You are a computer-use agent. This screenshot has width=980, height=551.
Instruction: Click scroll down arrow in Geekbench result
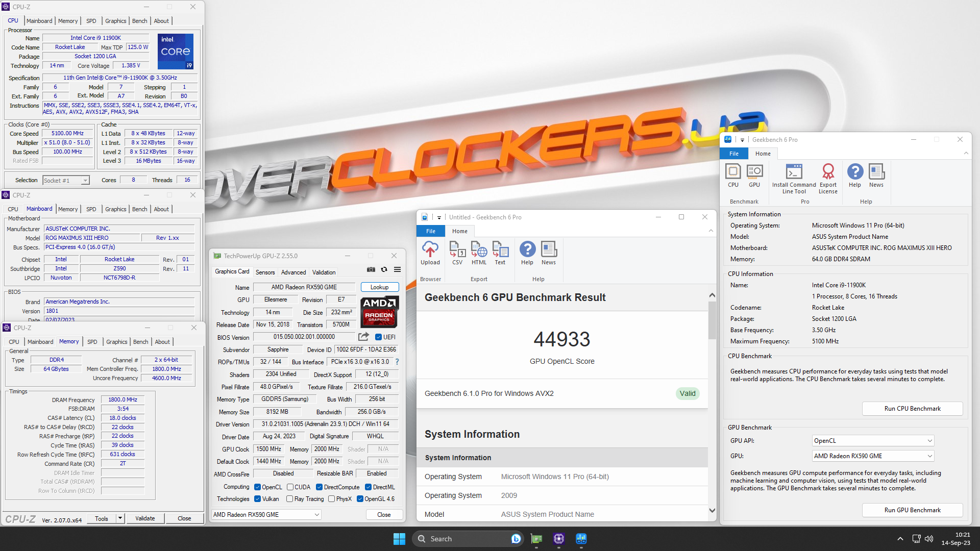point(712,510)
